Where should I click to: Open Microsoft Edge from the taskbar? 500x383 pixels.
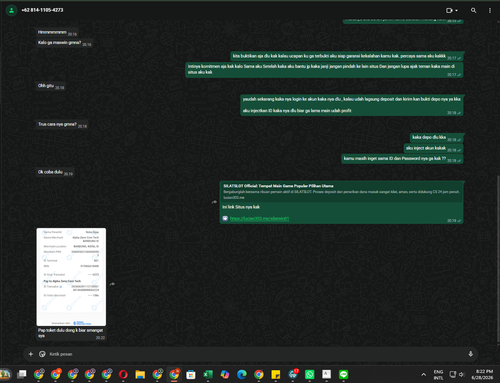242,374
